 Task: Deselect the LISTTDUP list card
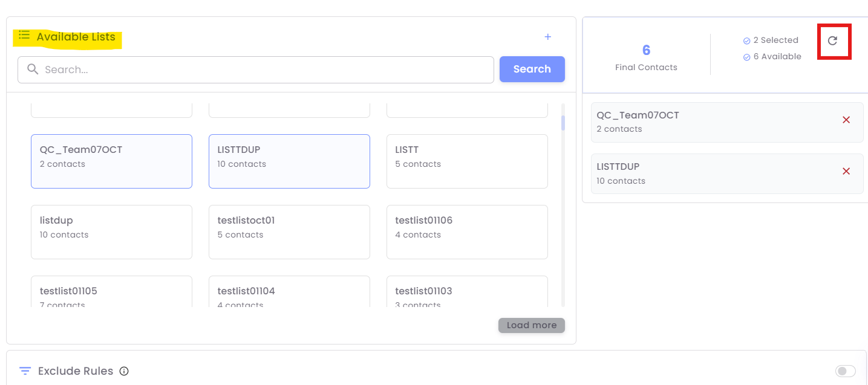pyautogui.click(x=289, y=161)
